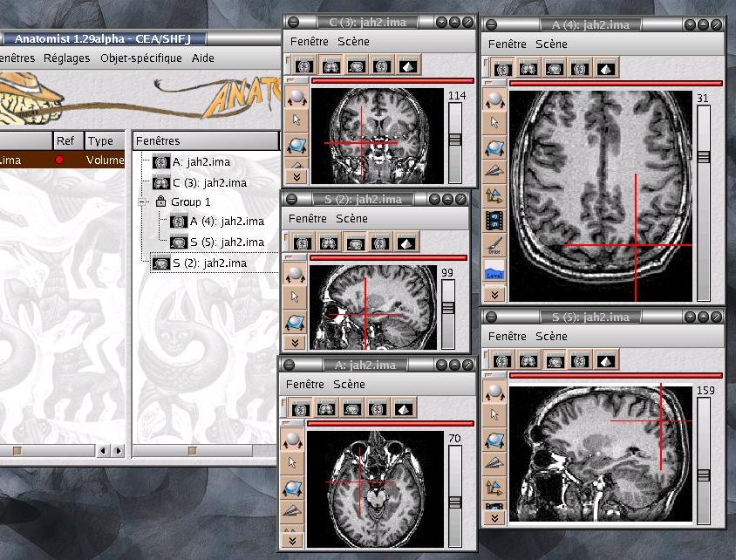Select the trackball control in the A (4) window
Viewport: 736px width, 560px height.
point(495,99)
